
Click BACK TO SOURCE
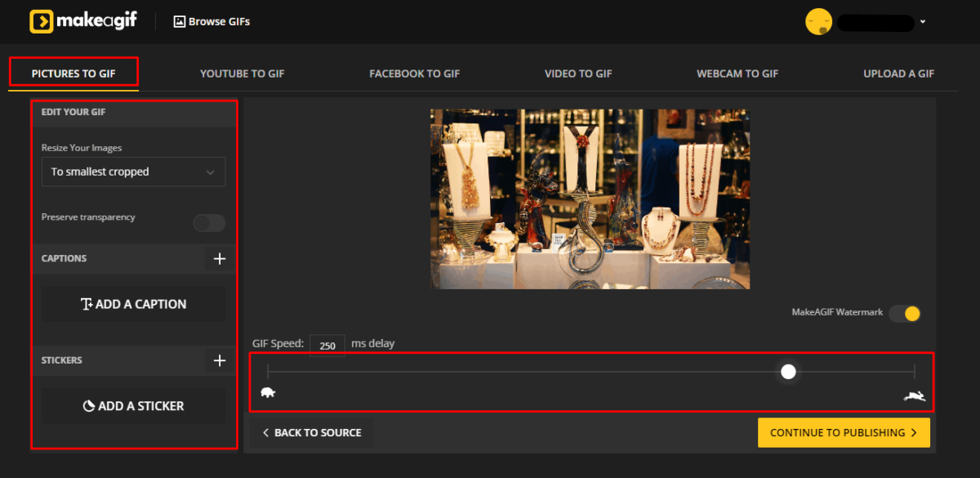point(312,432)
